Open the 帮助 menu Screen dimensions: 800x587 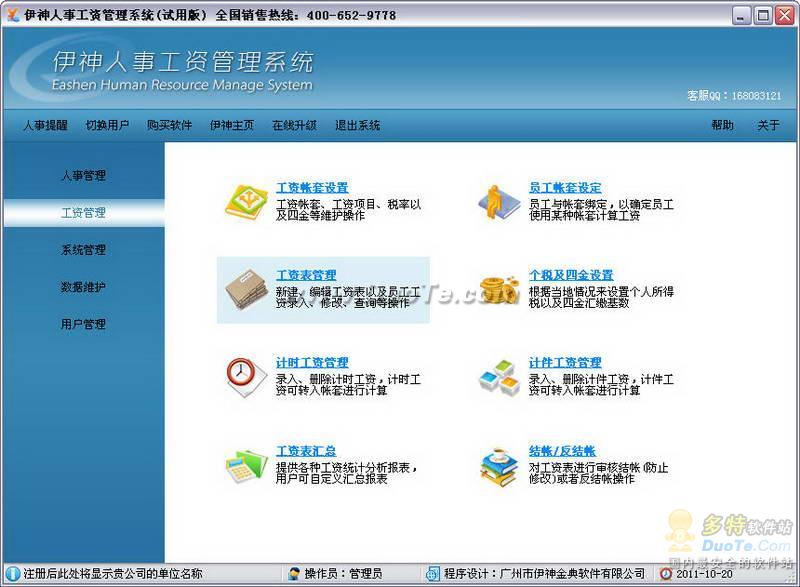pos(722,126)
